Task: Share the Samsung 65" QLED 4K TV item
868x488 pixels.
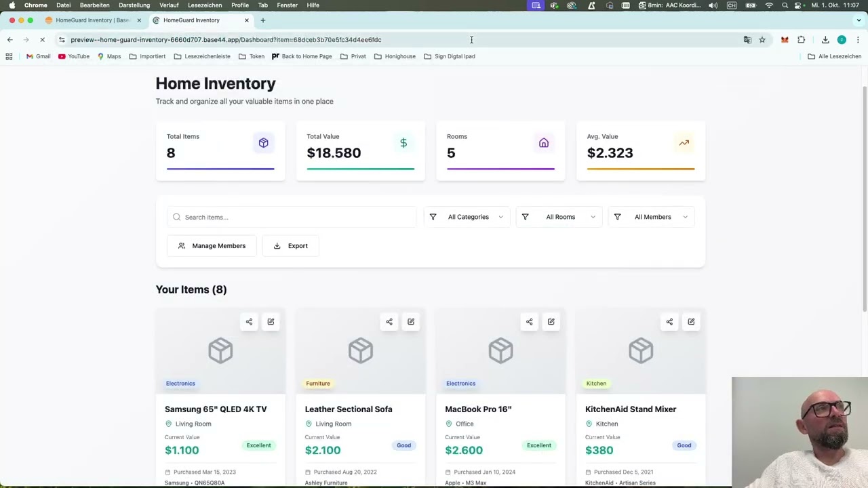Action: [x=249, y=322]
